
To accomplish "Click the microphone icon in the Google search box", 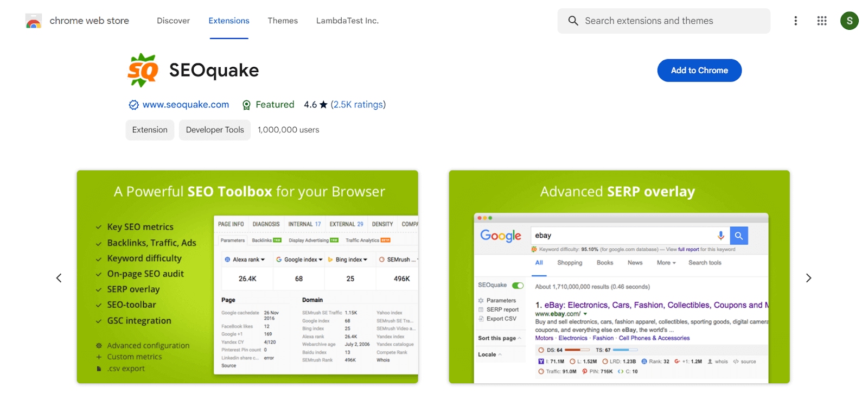I will click(720, 236).
